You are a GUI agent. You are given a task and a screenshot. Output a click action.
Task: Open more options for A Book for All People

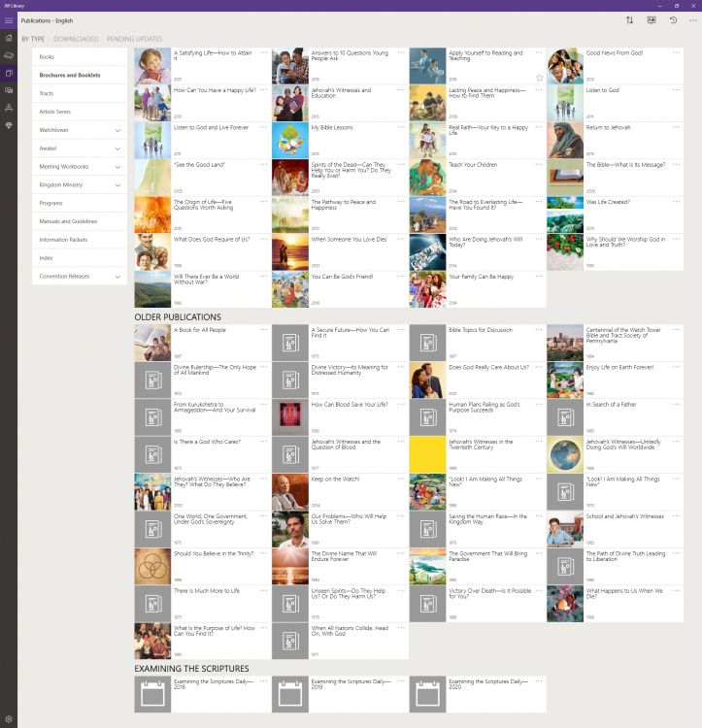click(x=264, y=330)
